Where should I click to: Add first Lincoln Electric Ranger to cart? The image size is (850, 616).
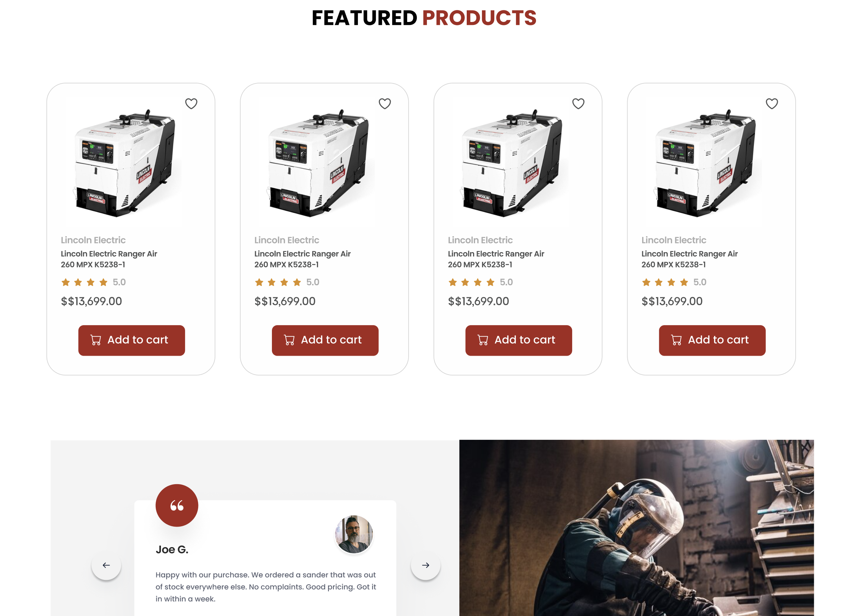pos(131,340)
